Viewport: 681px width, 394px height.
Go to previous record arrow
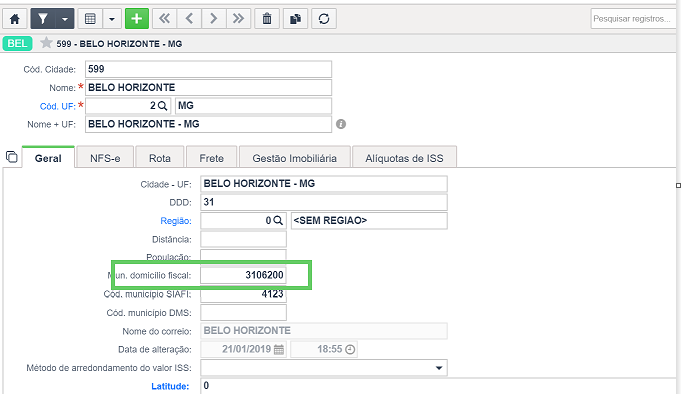189,19
